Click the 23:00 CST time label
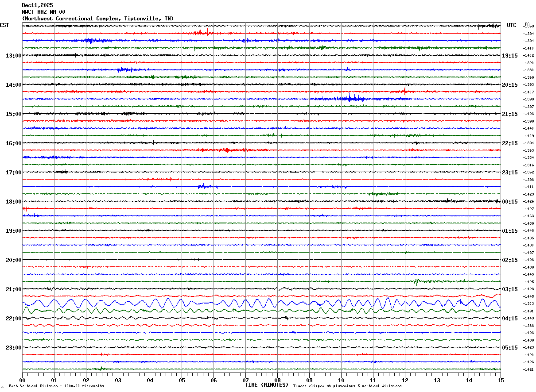 [x=13, y=348]
